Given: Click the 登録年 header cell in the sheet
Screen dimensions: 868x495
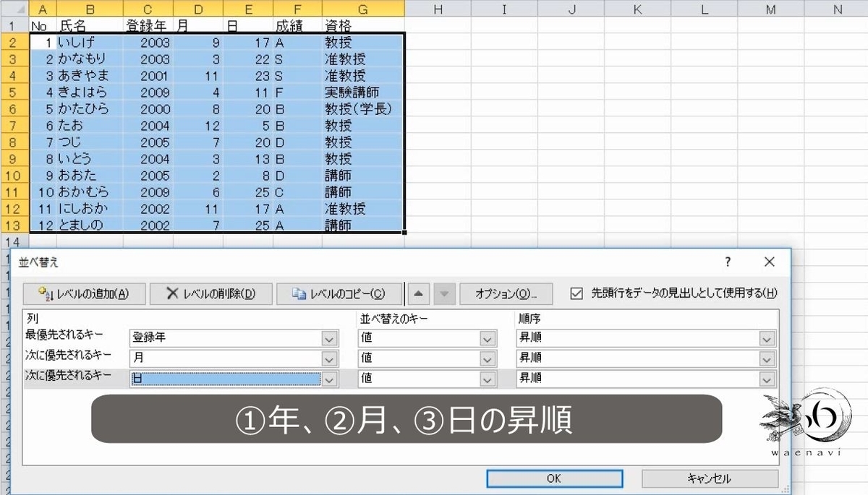Looking at the screenshot, I should pyautogui.click(x=149, y=25).
